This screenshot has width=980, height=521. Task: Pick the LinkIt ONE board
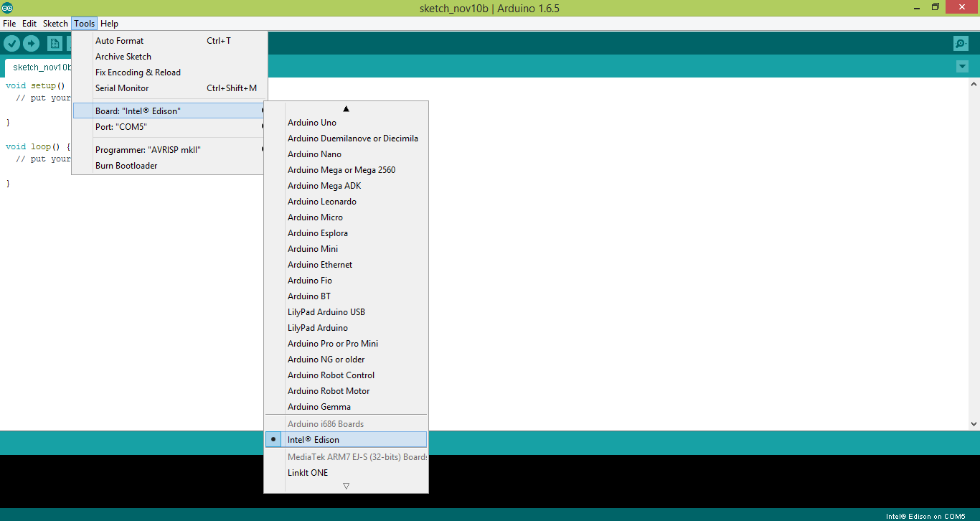tap(346, 473)
